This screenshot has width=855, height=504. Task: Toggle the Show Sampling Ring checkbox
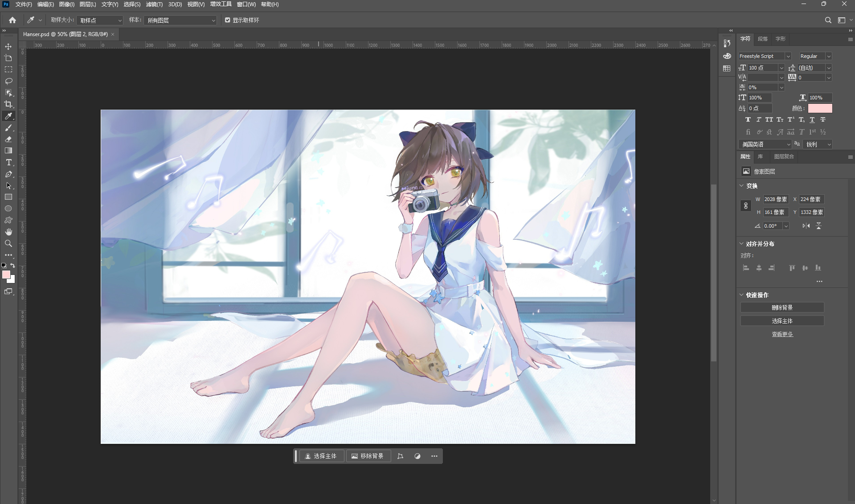click(x=228, y=20)
